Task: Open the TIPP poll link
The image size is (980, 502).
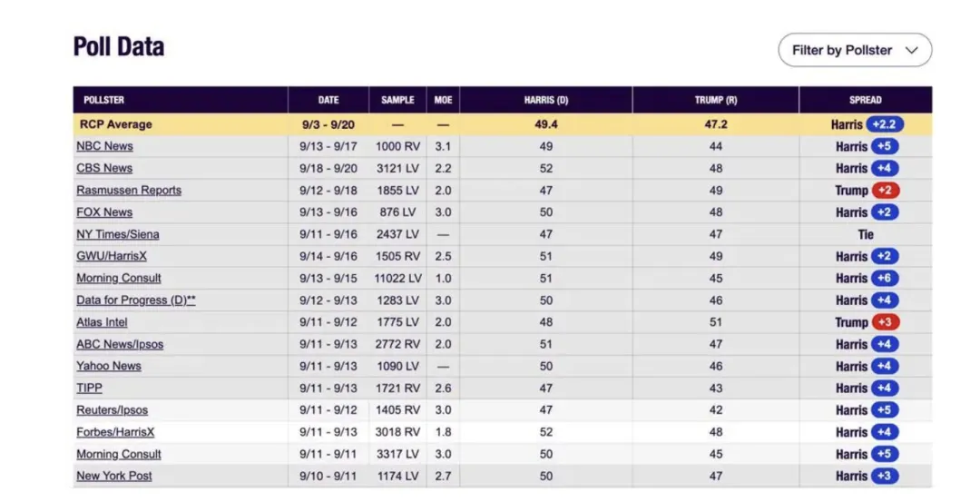Action: [89, 389]
